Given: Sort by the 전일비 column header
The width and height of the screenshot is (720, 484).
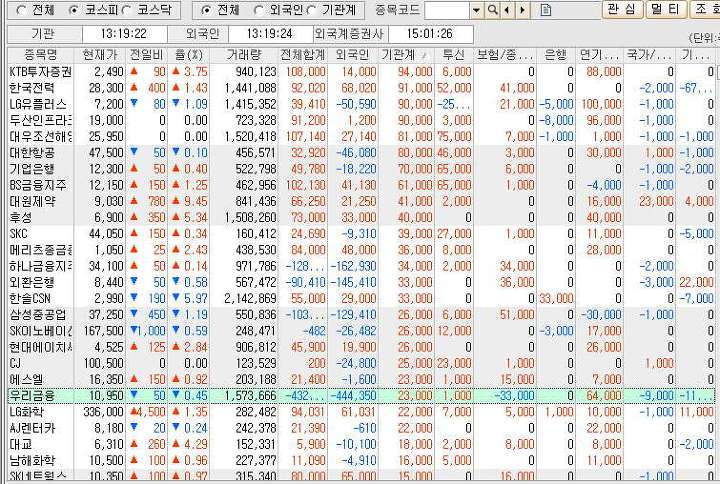Looking at the screenshot, I should (x=146, y=55).
